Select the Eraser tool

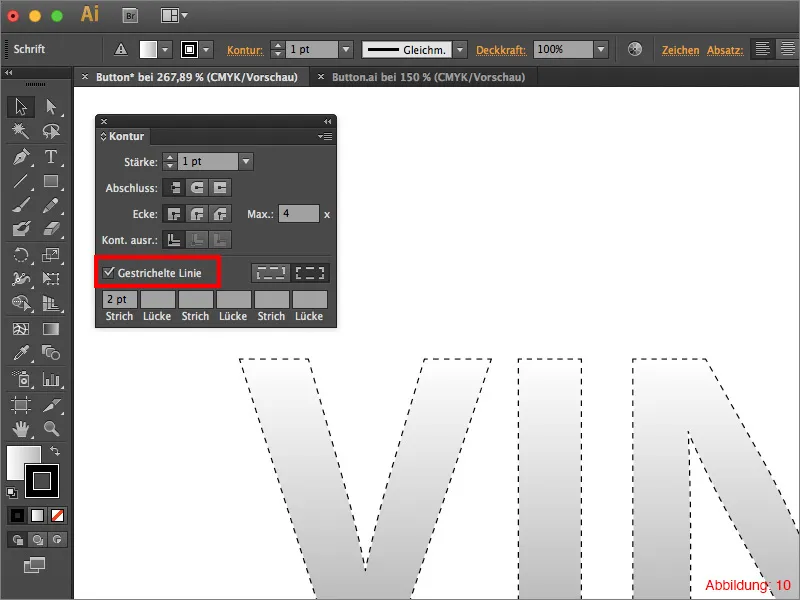[x=51, y=229]
